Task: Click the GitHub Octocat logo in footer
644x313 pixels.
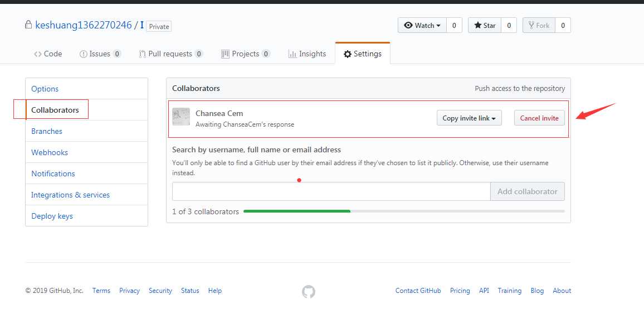Action: [309, 292]
